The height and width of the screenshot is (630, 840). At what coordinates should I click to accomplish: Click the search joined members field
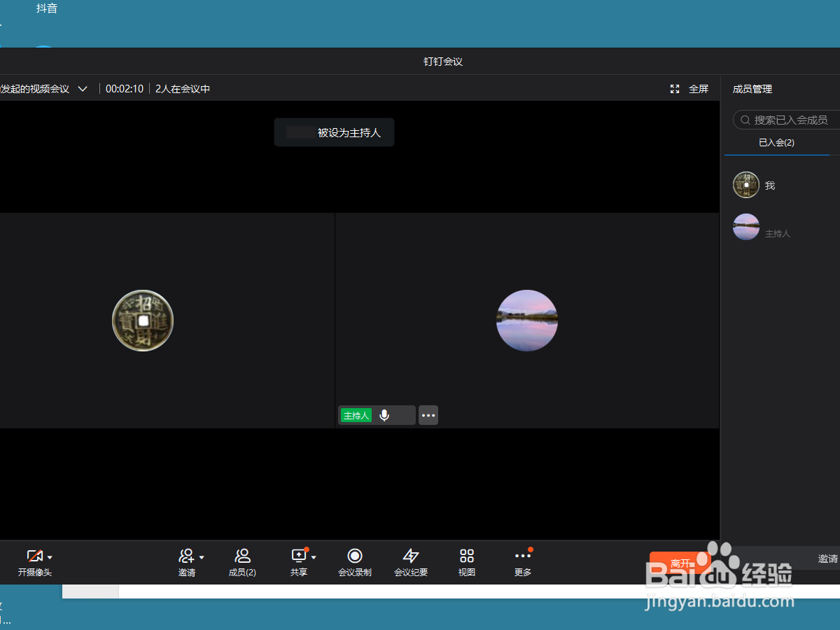point(786,120)
